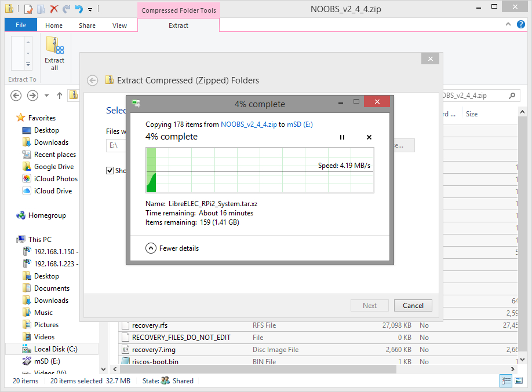Switch to Details view in status bar
The width and height of the screenshot is (532, 392).
click(506, 381)
